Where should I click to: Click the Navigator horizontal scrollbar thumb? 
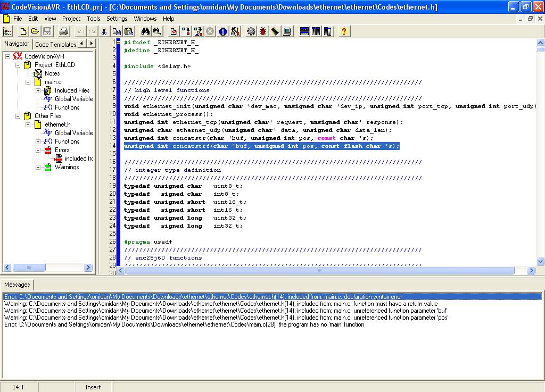pyautogui.click(x=29, y=267)
